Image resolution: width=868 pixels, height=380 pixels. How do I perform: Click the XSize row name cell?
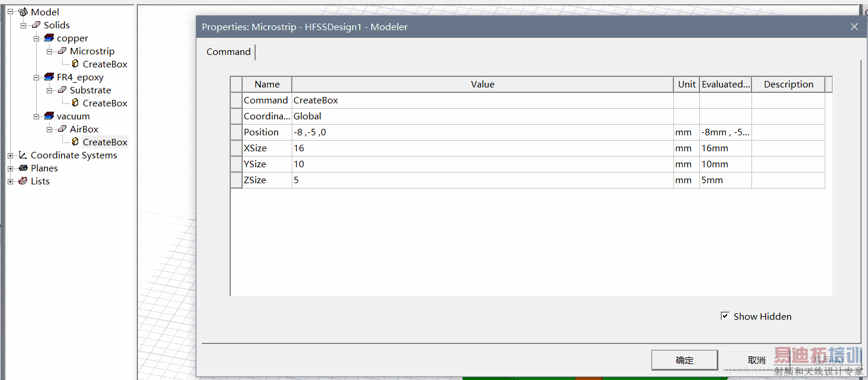[267, 148]
